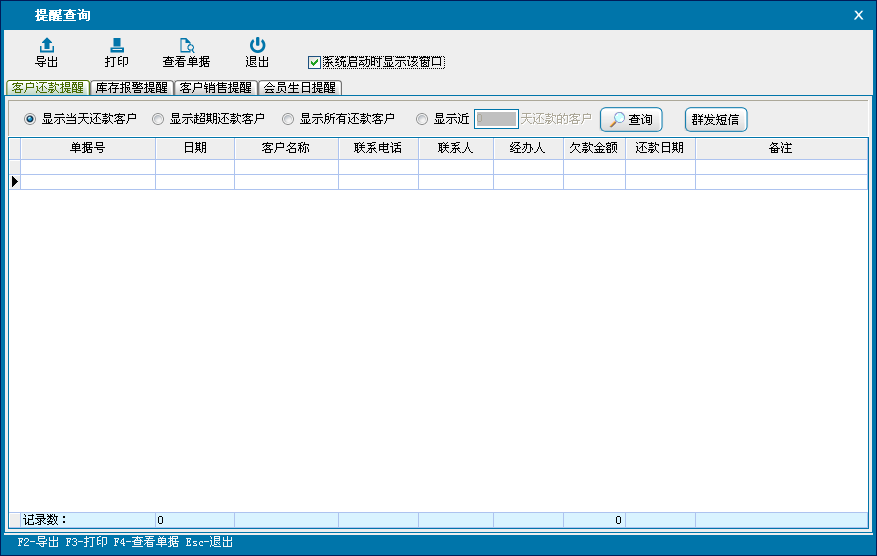Click the 打印 print icon
Screen dimensions: 877x556
[x=117, y=45]
